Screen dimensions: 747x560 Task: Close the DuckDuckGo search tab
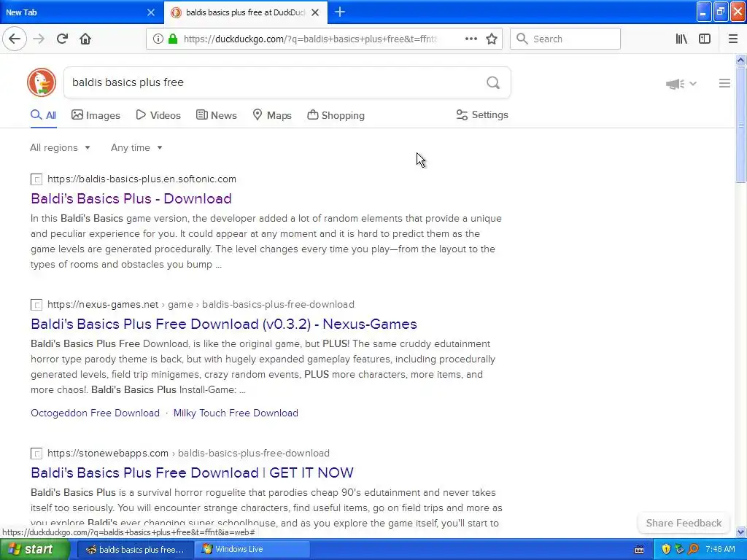[315, 12]
